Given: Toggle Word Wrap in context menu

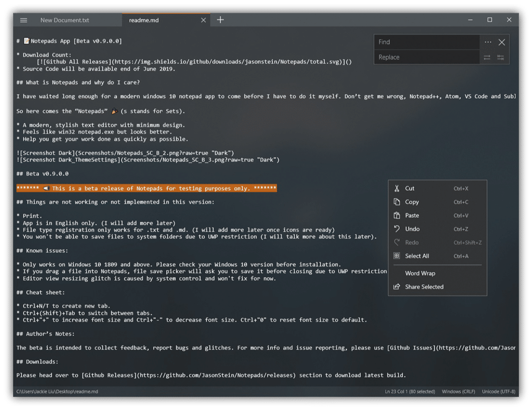Looking at the screenshot, I should point(420,273).
